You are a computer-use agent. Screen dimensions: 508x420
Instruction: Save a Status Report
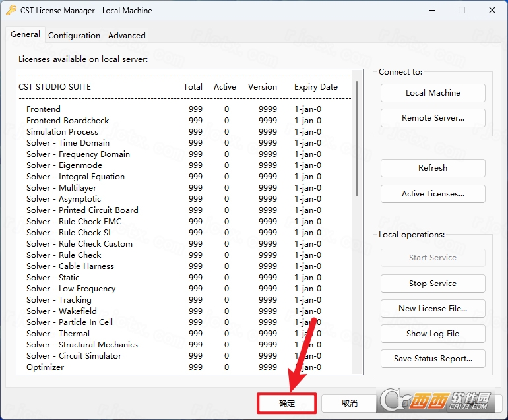[433, 359]
